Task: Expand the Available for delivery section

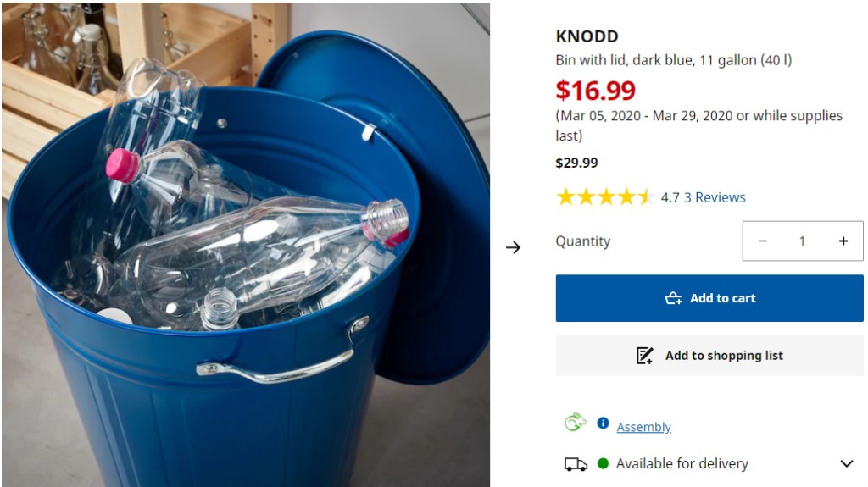Action: pyautogui.click(x=846, y=464)
